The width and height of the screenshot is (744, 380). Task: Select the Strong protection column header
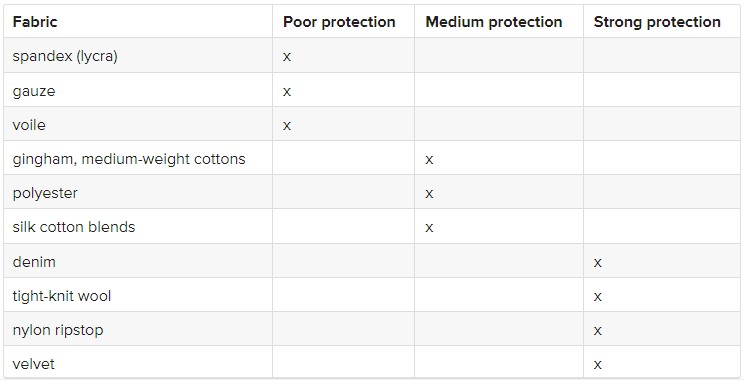coord(657,22)
